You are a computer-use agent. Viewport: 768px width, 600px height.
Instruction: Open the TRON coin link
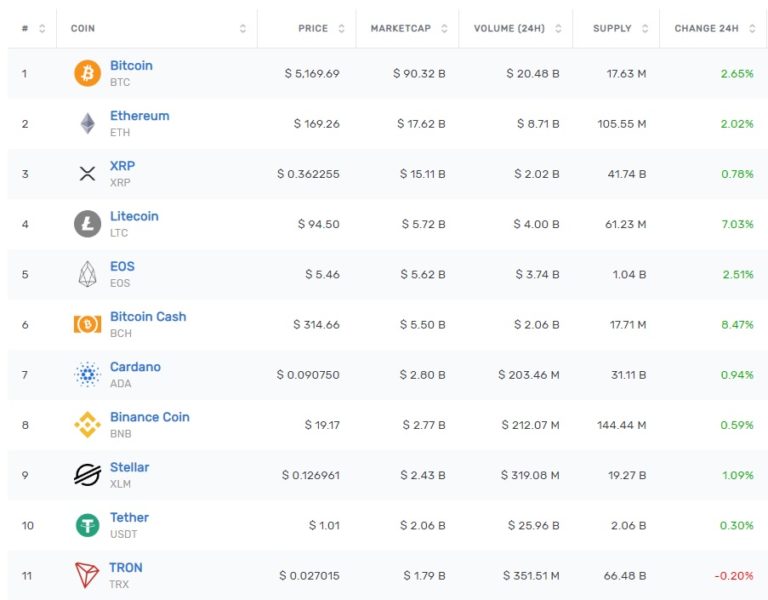coord(126,567)
